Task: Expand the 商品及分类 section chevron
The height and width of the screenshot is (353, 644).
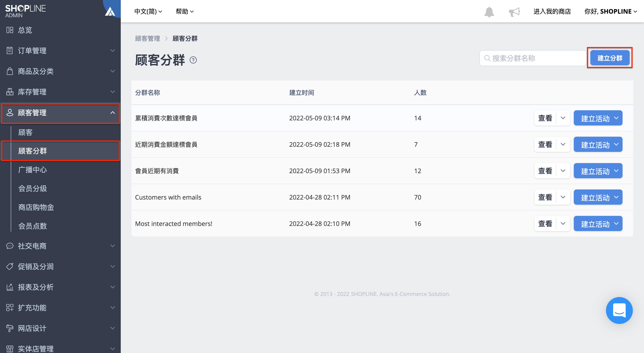Action: (113, 71)
